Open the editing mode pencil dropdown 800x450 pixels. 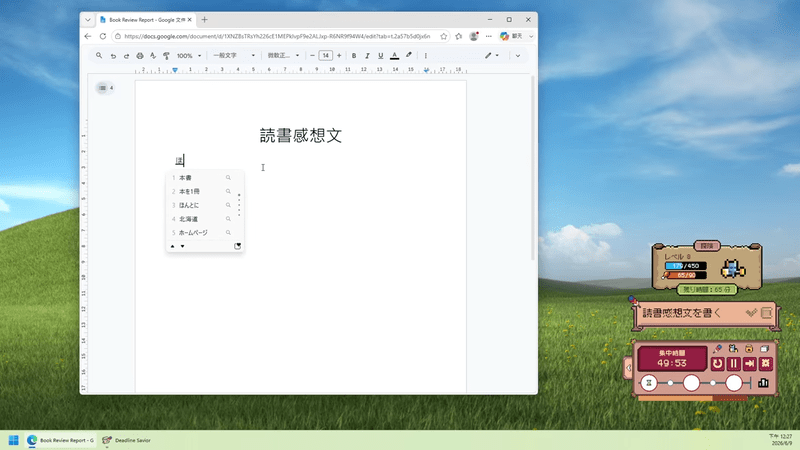pos(492,56)
